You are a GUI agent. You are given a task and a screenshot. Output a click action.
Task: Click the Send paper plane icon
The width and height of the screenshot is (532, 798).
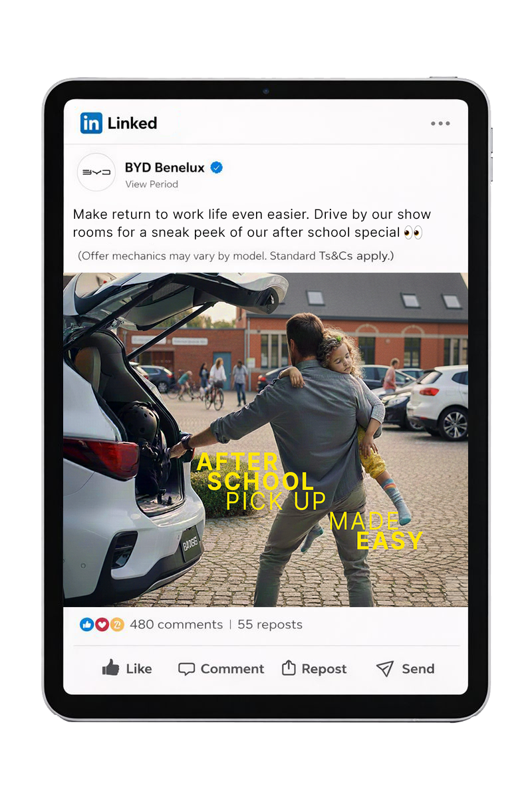[x=385, y=669]
